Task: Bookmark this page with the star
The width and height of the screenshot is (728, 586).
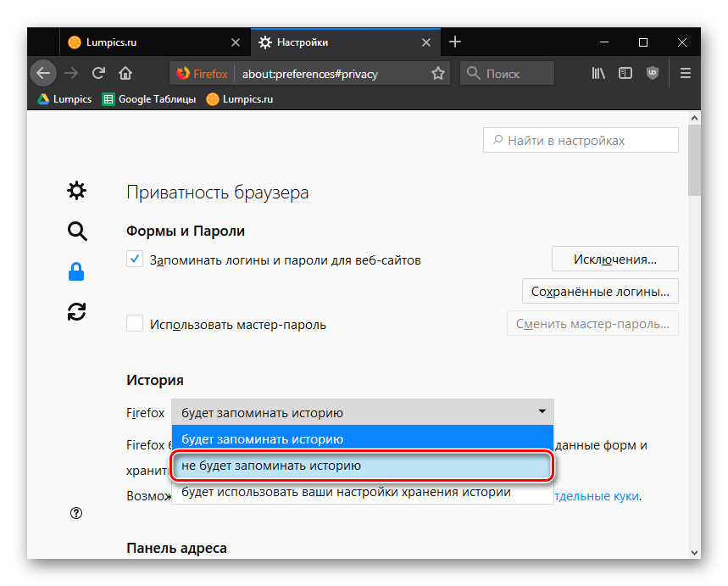Action: (438, 73)
